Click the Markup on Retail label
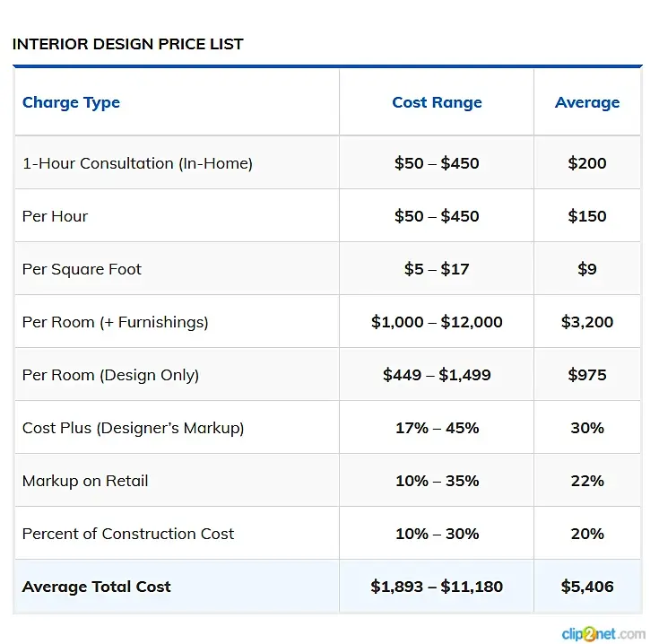 click(x=85, y=481)
